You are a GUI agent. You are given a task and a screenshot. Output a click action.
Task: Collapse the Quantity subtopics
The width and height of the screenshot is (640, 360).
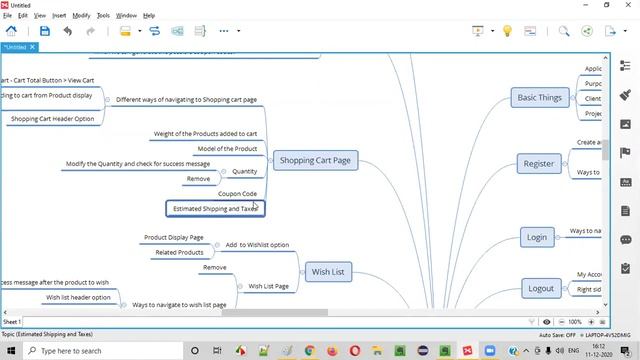(x=224, y=171)
